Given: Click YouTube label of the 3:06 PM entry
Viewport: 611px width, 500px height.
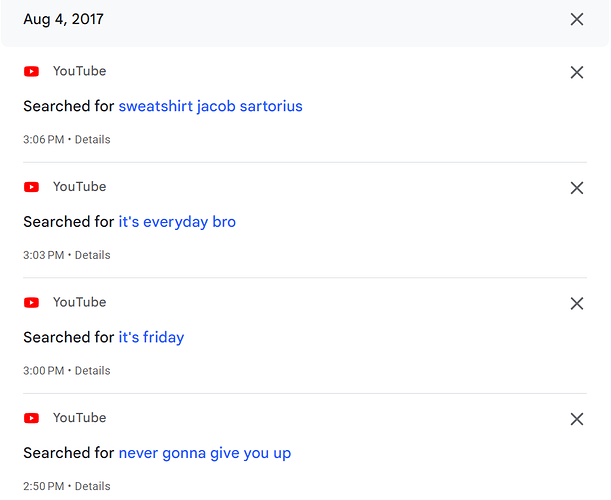Looking at the screenshot, I should coord(79,71).
